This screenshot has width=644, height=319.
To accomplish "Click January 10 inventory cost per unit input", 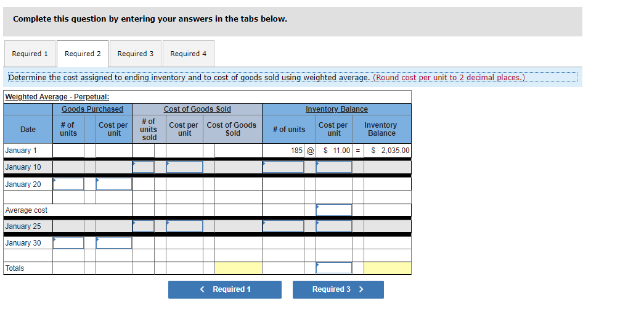I will point(334,167).
